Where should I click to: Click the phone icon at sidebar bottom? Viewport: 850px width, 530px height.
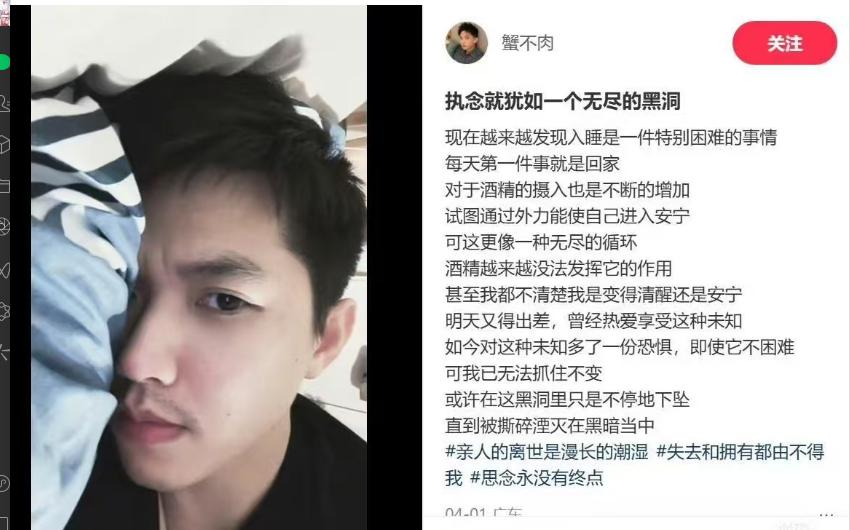pos(4,523)
